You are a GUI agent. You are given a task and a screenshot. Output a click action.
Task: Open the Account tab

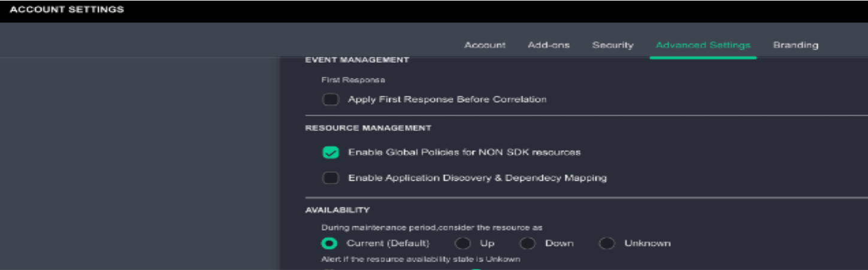pos(485,45)
